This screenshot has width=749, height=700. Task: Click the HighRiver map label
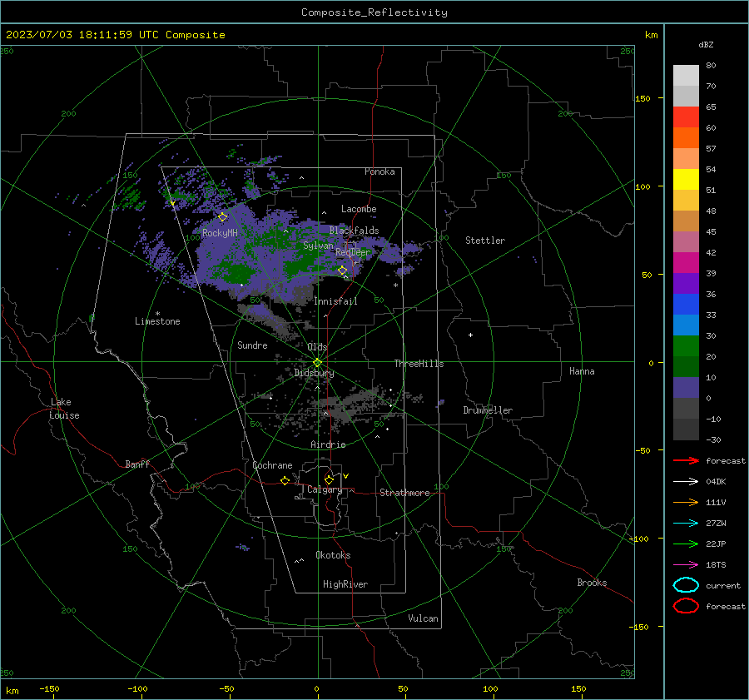(345, 584)
